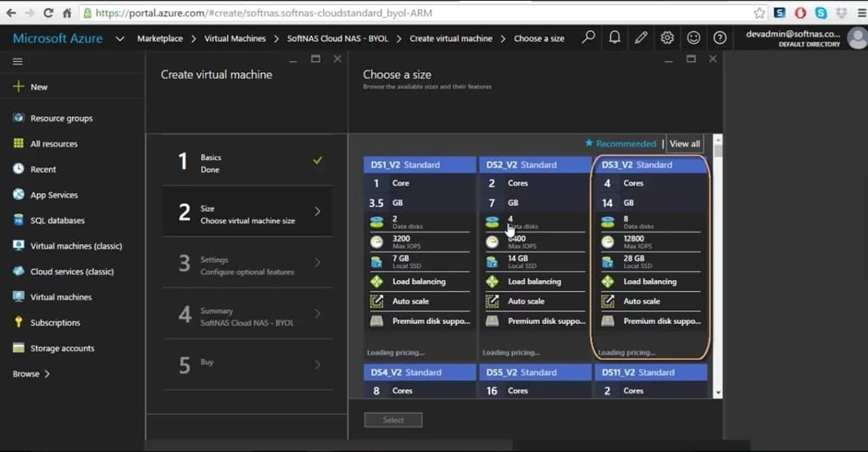Click the search magnifier in Azure top bar
The image size is (868, 452).
click(x=588, y=37)
